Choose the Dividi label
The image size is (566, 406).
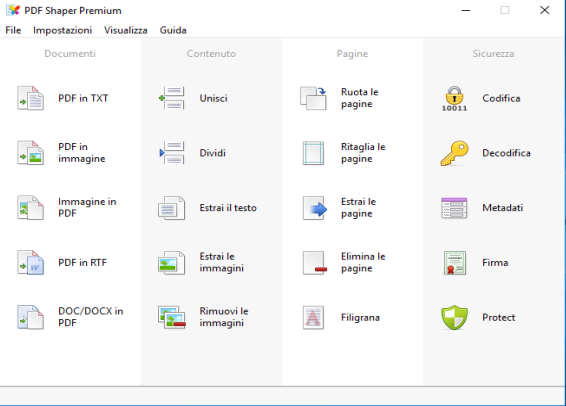tap(213, 153)
